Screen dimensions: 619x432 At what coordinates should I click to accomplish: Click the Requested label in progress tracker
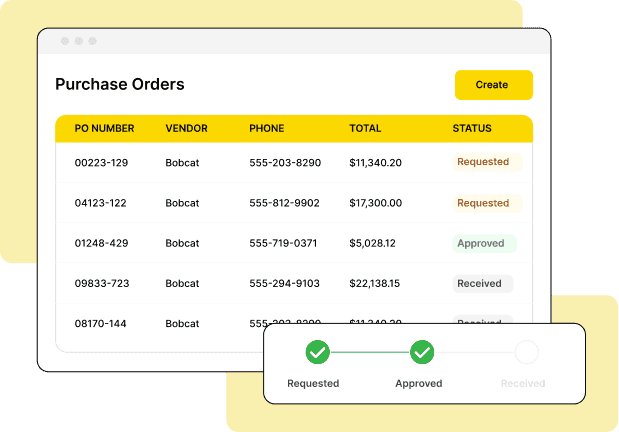(x=313, y=383)
